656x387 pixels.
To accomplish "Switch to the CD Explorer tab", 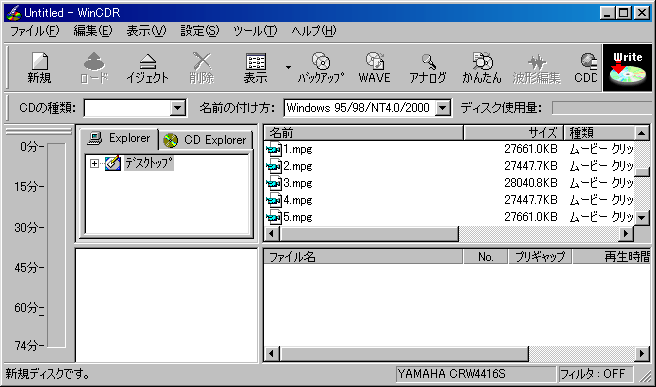I will point(205,140).
